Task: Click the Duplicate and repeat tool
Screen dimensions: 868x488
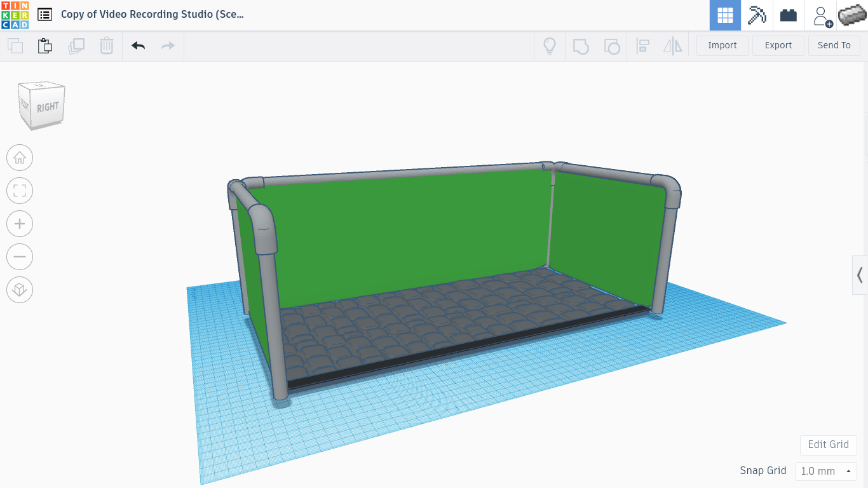Action: click(76, 46)
